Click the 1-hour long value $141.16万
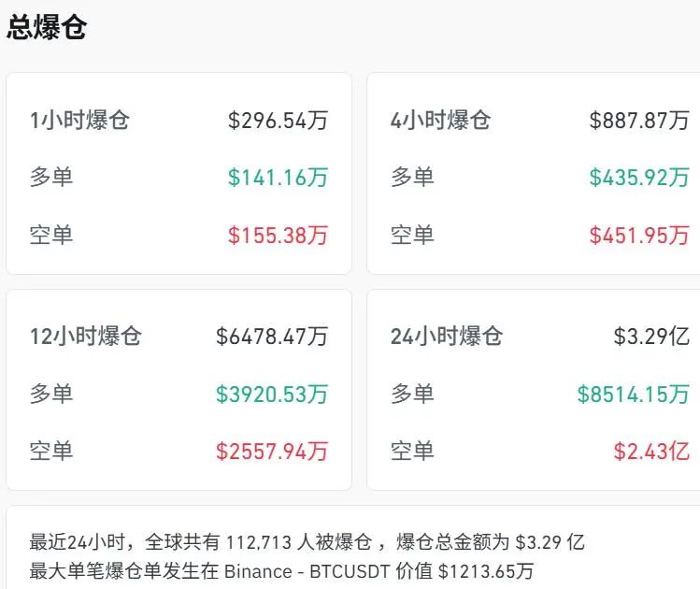This screenshot has width=700, height=589. coord(278,178)
